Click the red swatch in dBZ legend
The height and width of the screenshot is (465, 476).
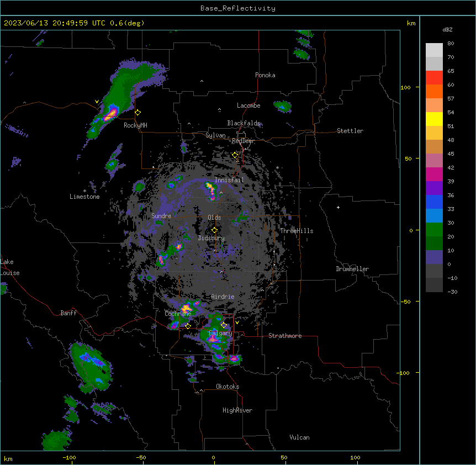pos(434,77)
